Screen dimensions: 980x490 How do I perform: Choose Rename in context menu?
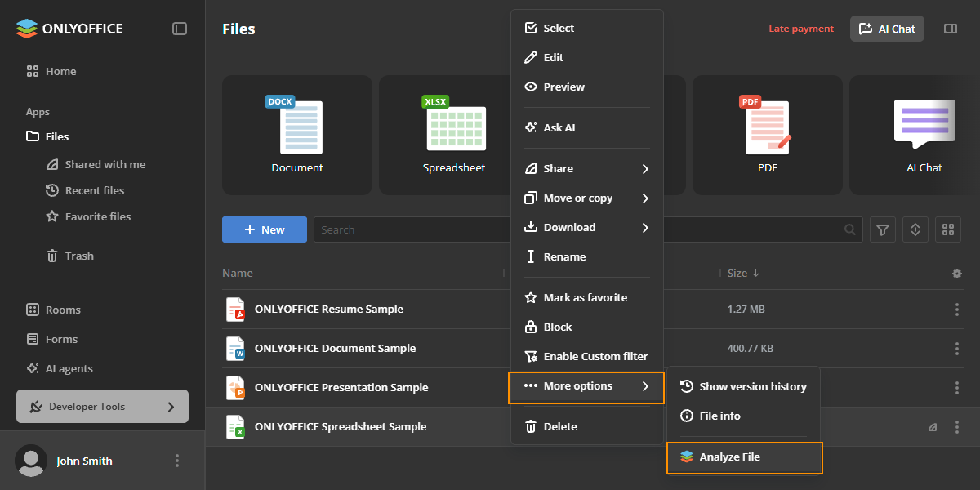pyautogui.click(x=586, y=256)
